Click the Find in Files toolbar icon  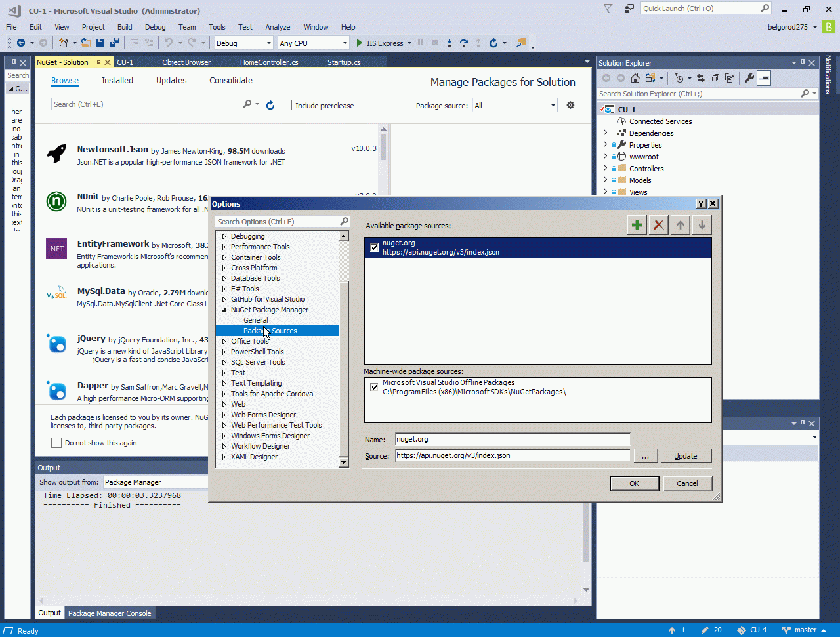pos(521,43)
